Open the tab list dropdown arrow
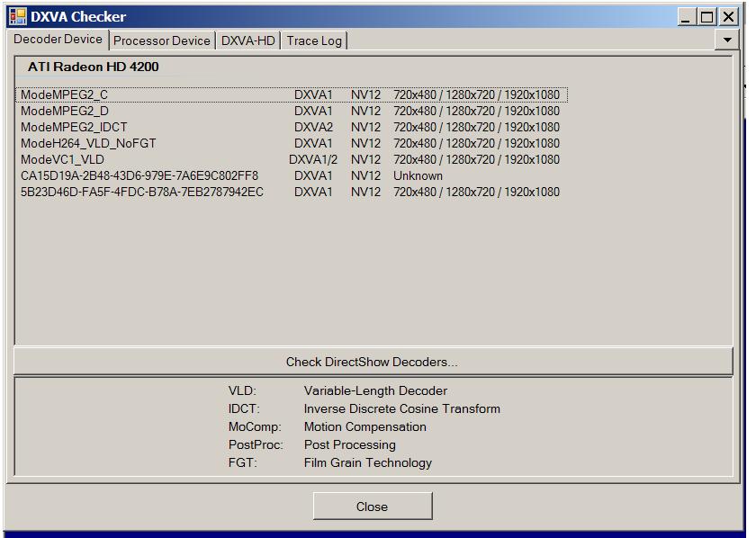Image resolution: width=756 pixels, height=538 pixels. [727, 40]
